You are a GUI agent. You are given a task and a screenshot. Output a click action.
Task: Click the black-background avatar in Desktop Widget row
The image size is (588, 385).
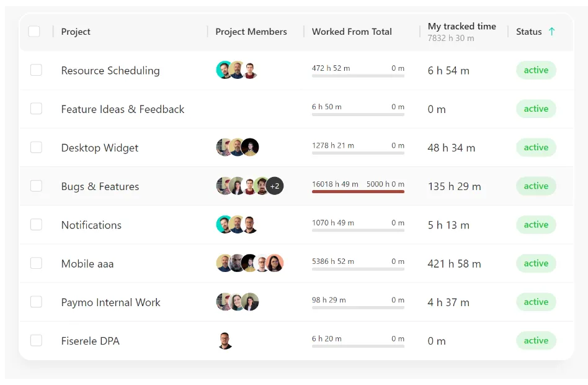coord(250,147)
